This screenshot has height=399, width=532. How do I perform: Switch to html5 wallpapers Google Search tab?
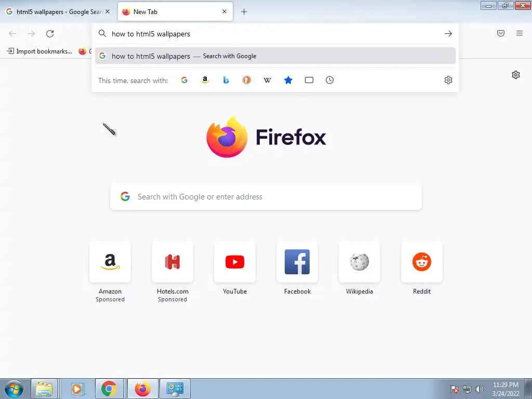58,11
